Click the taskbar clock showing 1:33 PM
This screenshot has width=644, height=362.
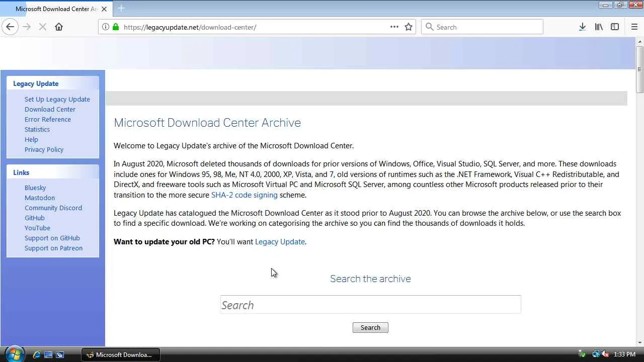624,354
